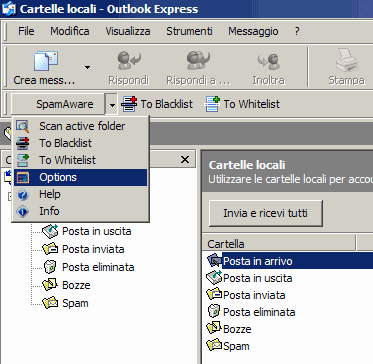This screenshot has height=364, width=373.
Task: Open the Visualizza menu
Action: 128,31
